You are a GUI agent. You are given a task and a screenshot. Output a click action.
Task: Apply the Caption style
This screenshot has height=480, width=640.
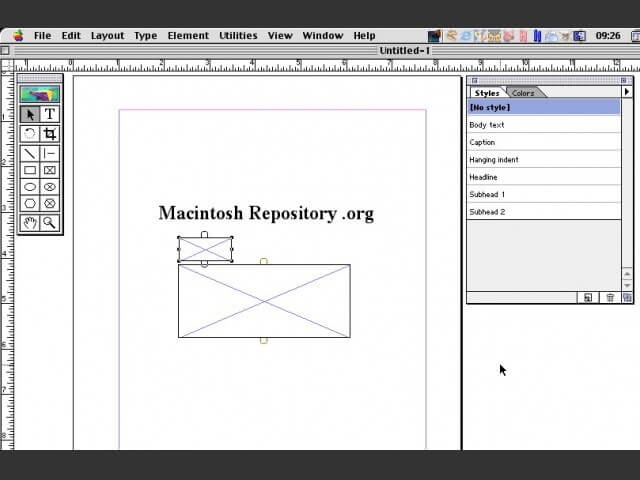(x=544, y=142)
